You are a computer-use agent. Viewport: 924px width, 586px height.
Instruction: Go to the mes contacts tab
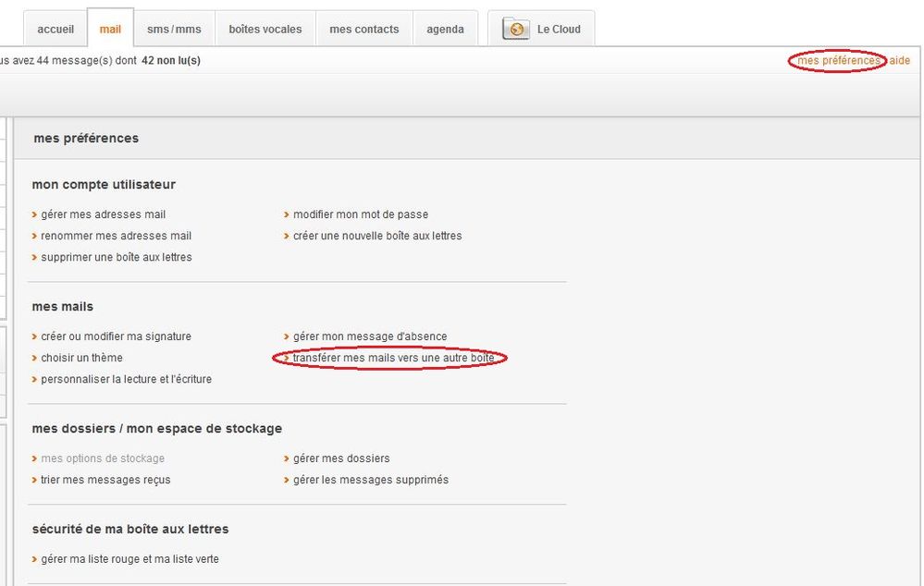pyautogui.click(x=364, y=30)
